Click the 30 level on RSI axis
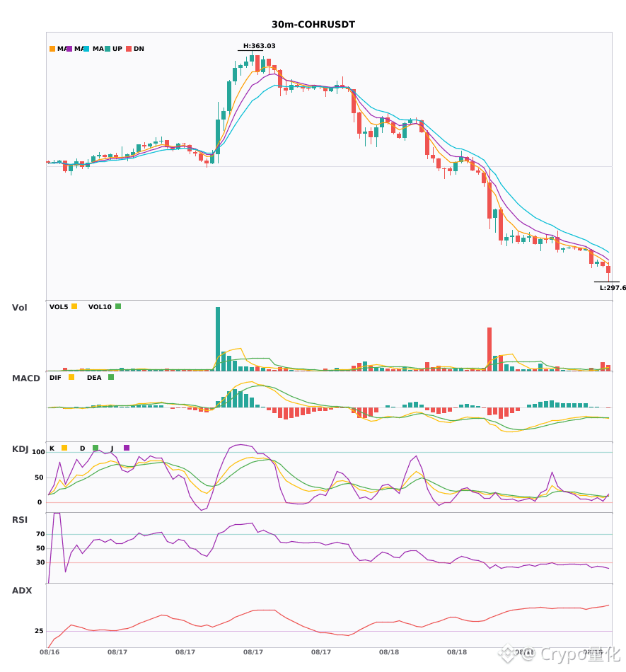 tap(40, 562)
